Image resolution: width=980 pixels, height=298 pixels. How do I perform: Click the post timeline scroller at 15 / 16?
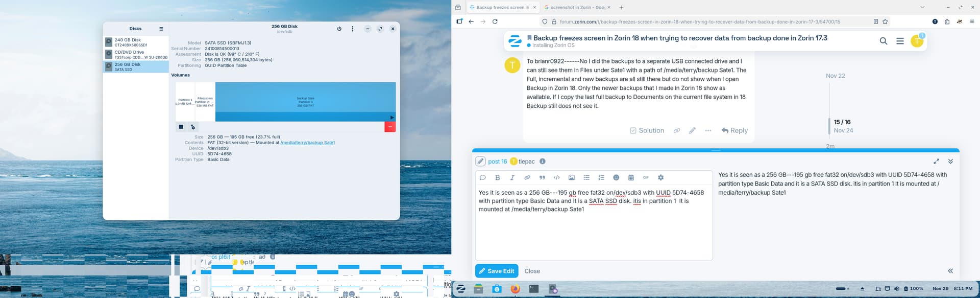tap(842, 126)
